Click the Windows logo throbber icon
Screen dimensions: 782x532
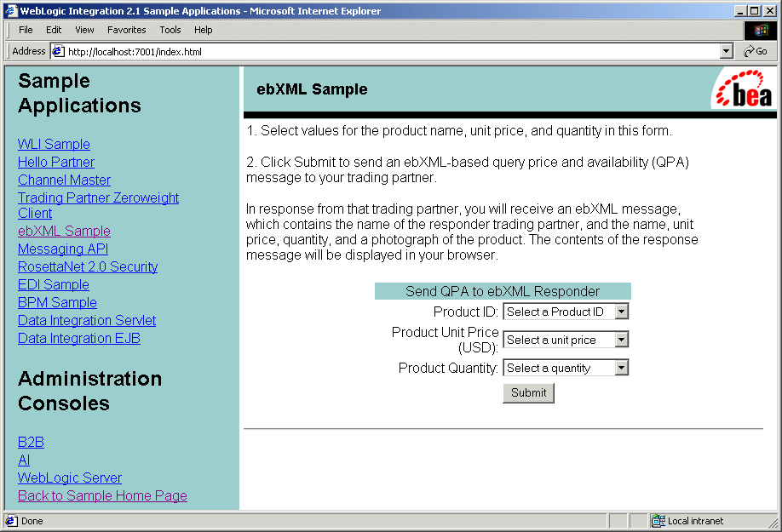tap(761, 31)
